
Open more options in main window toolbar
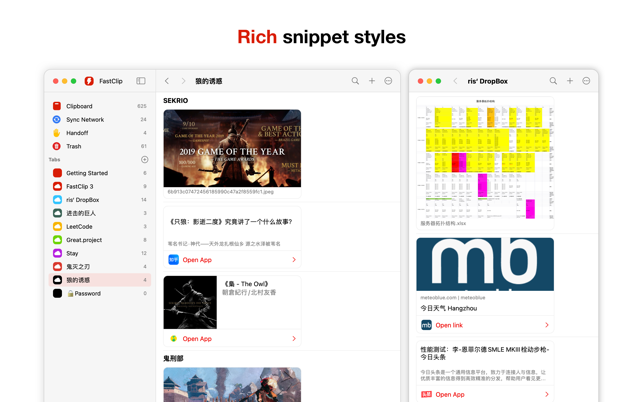tap(388, 81)
